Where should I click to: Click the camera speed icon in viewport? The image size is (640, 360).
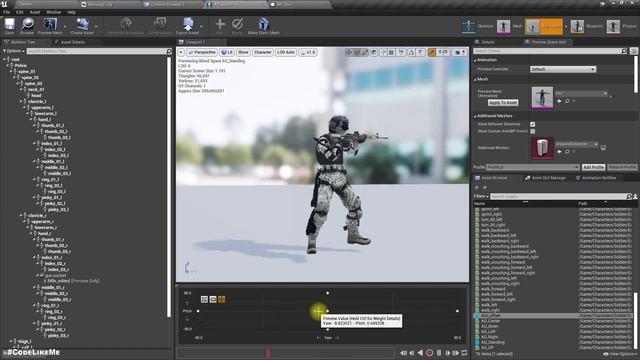[460, 52]
